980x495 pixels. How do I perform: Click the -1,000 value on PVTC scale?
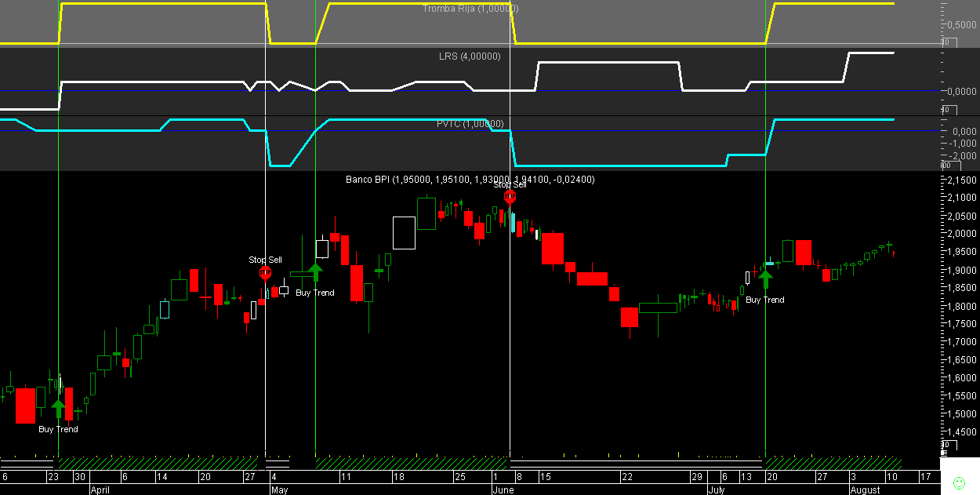pos(964,143)
